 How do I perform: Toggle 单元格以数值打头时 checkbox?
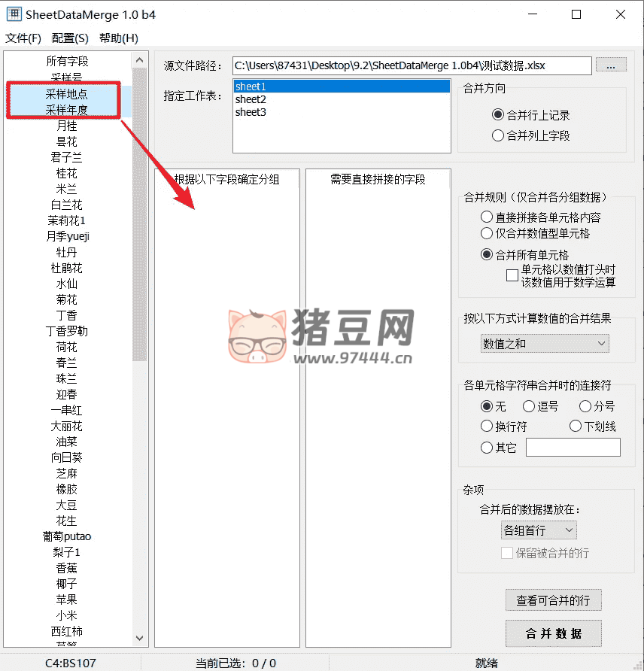[512, 275]
